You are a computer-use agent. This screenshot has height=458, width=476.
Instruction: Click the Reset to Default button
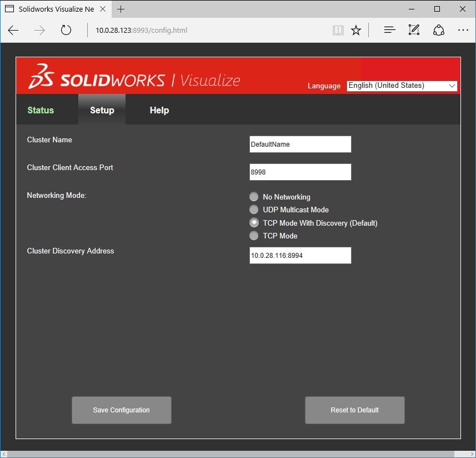(x=354, y=410)
